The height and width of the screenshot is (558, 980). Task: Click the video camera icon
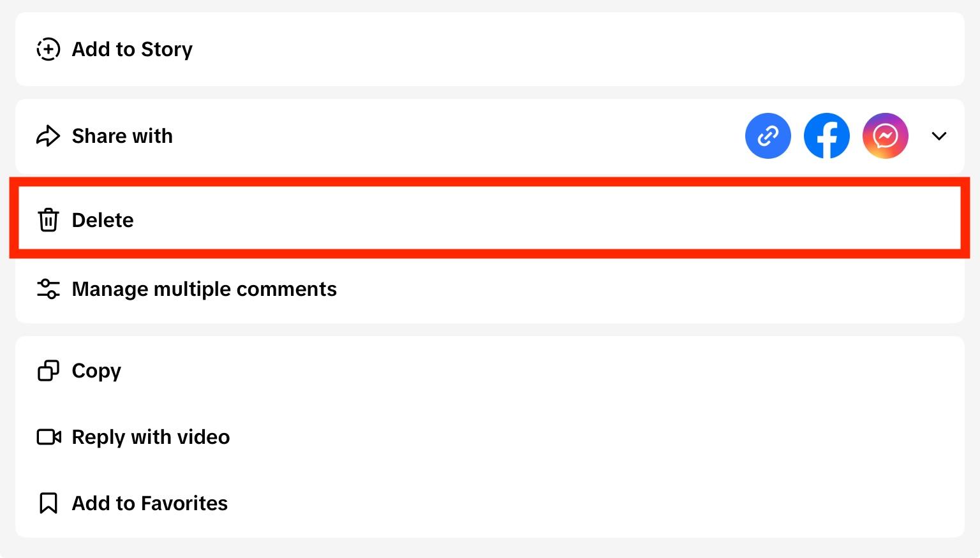pyautogui.click(x=48, y=437)
